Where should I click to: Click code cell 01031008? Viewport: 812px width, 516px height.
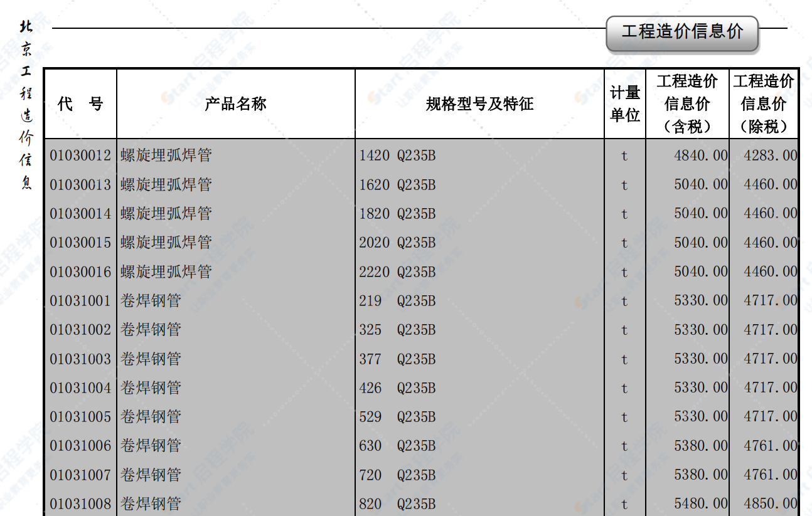[80, 504]
